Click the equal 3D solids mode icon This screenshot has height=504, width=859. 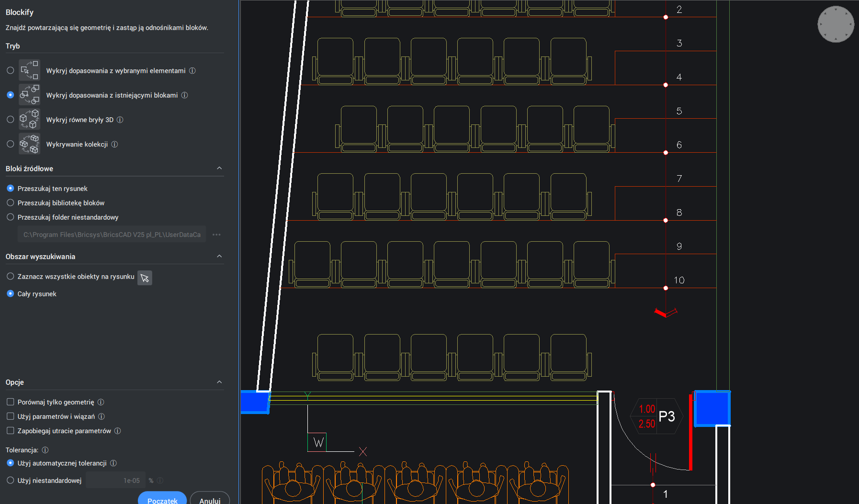(x=29, y=120)
